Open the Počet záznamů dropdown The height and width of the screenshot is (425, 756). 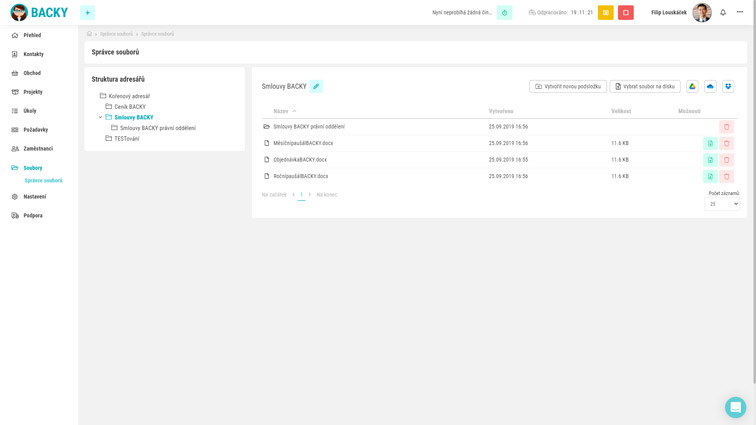pyautogui.click(x=723, y=204)
